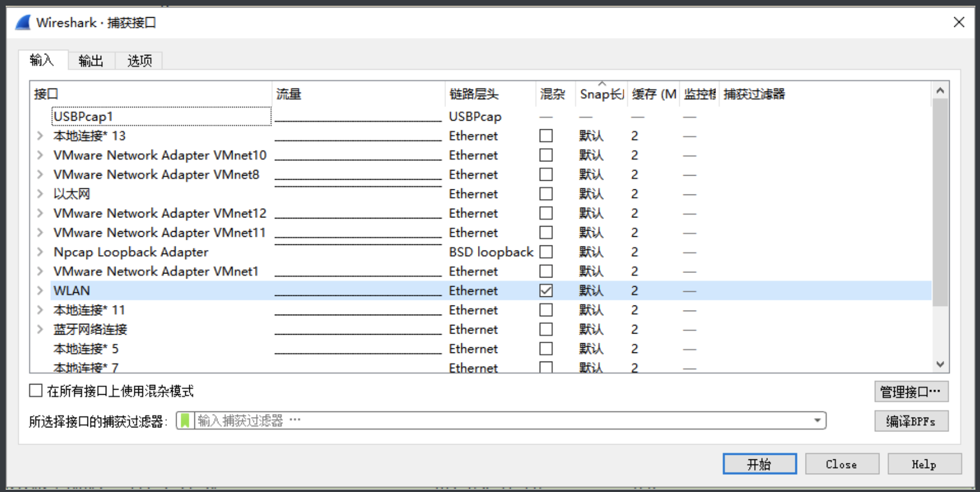This screenshot has width=980, height=492.
Task: Open Help for capture interfaces
Action: [924, 464]
